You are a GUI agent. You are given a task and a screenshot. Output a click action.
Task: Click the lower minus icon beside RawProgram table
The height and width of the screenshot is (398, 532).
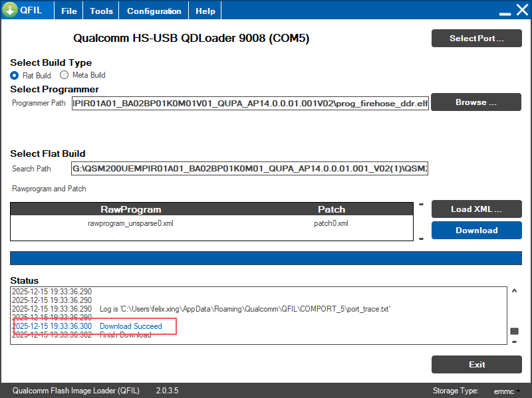pos(421,238)
